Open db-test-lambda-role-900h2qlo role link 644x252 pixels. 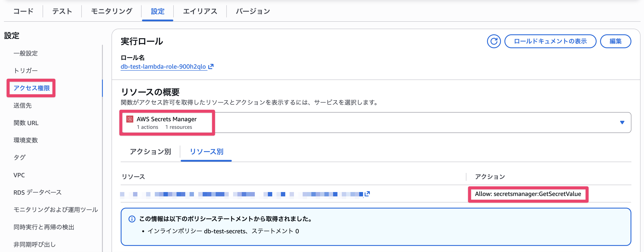point(163,67)
